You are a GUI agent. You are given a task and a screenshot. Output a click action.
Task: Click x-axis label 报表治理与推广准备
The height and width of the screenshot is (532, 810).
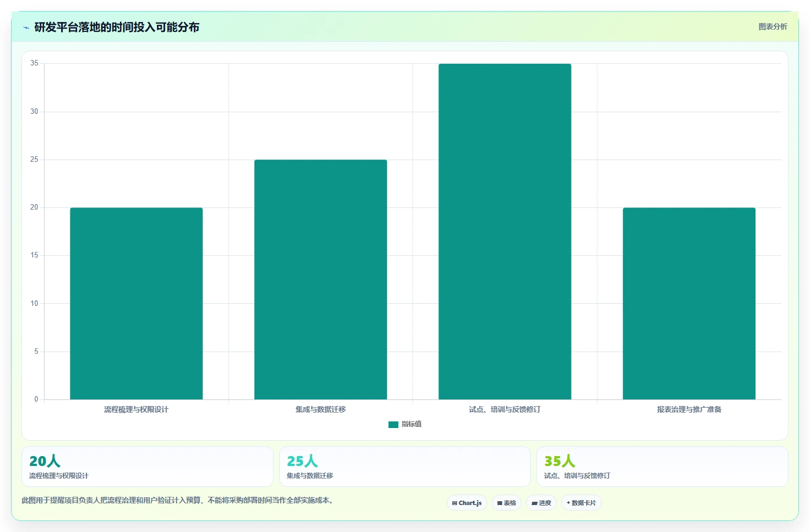pos(689,409)
